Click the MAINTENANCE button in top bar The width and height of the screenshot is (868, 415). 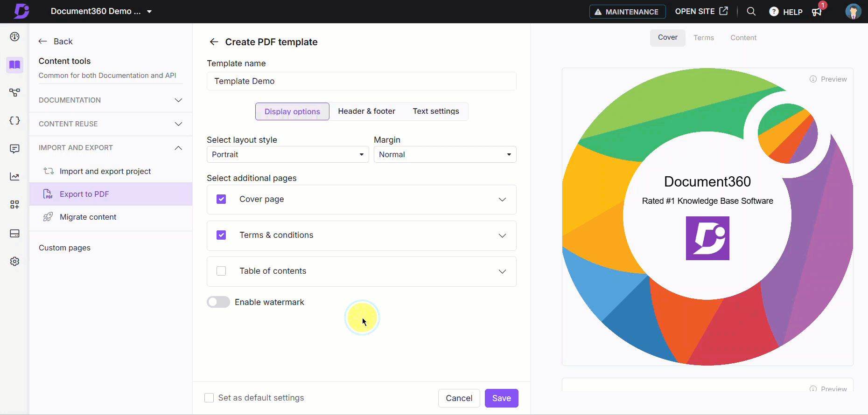tap(627, 12)
